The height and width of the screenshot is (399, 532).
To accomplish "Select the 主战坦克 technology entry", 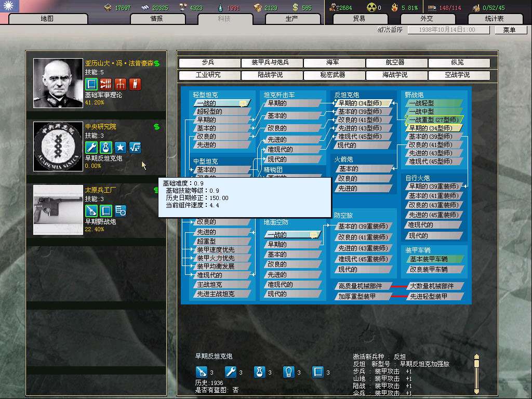I will click(222, 285).
